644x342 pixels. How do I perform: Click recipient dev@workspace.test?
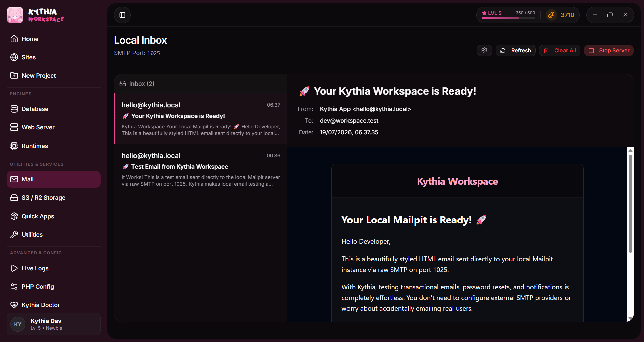(349, 121)
